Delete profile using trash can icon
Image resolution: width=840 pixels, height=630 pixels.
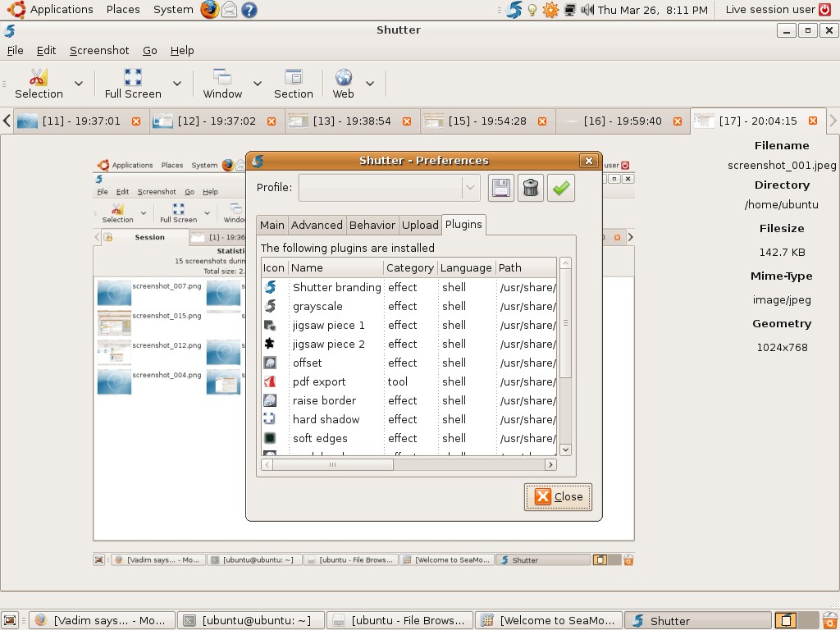click(x=531, y=188)
